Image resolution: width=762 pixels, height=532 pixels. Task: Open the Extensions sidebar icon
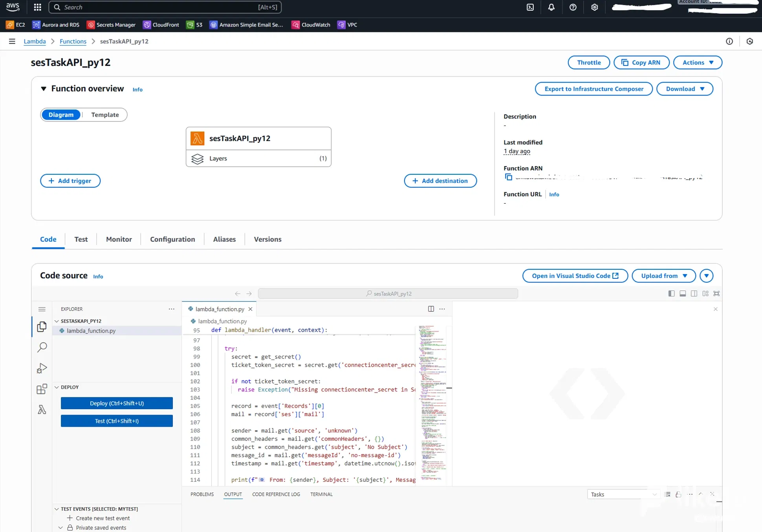(x=42, y=389)
